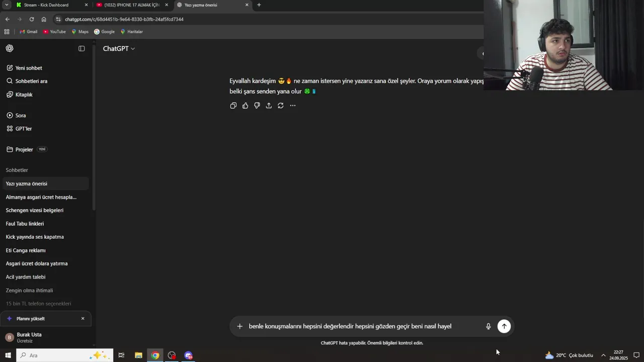
Task: Open the tab search dropdown
Action: (x=7, y=5)
